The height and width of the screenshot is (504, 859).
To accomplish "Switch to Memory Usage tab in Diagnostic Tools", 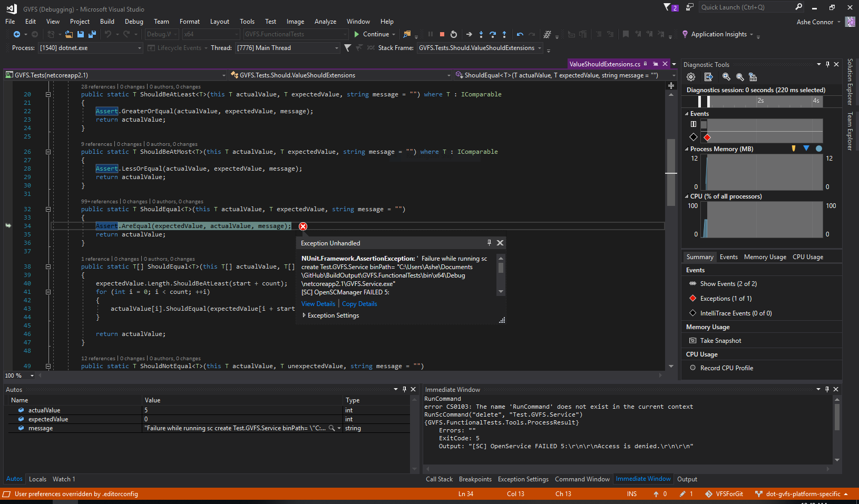I will (765, 257).
